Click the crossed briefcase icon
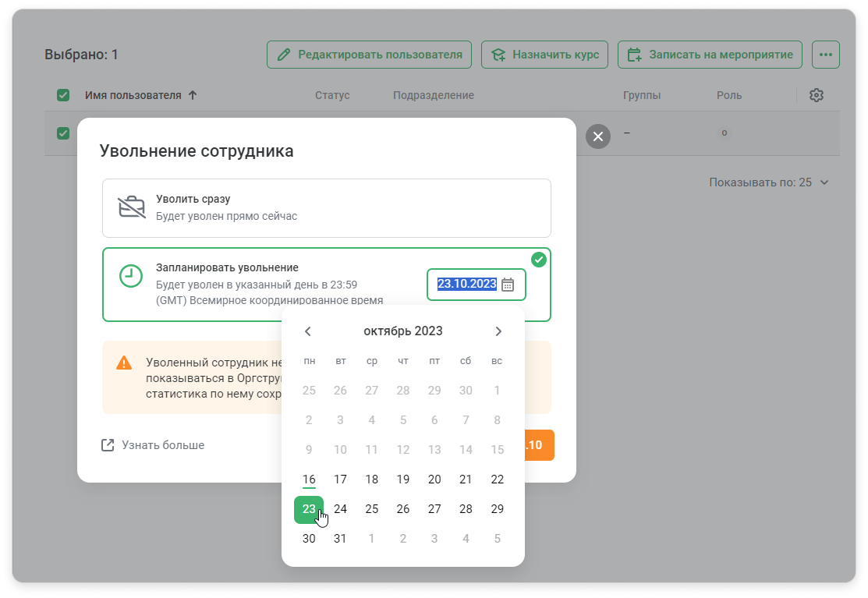 coord(132,207)
